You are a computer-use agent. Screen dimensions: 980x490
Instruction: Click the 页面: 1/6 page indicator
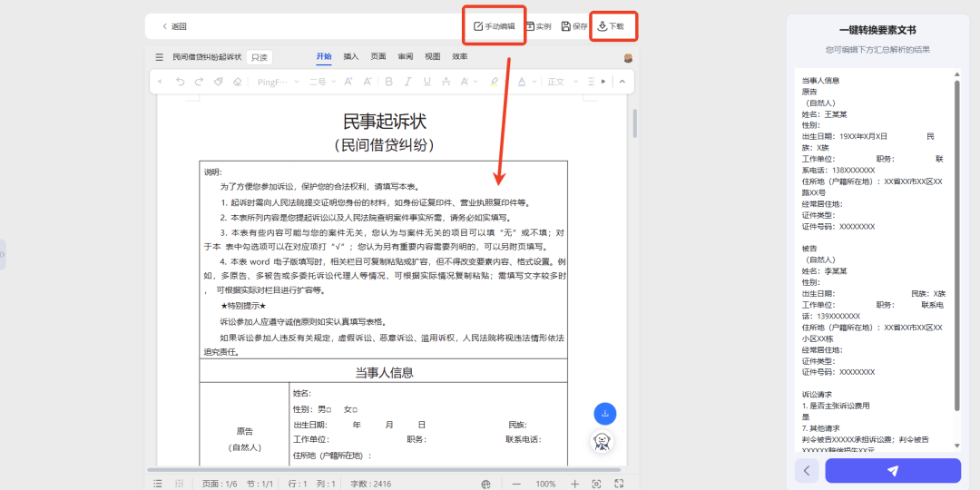pos(220,484)
